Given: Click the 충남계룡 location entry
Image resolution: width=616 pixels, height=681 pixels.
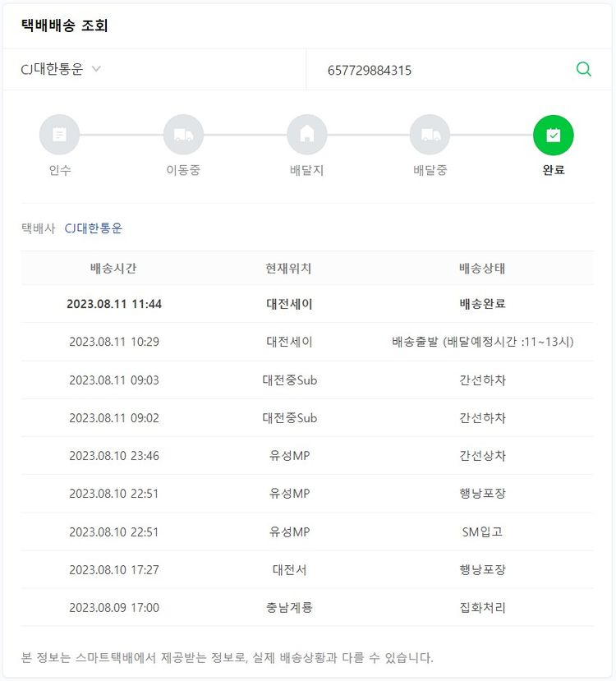Looking at the screenshot, I should [289, 608].
